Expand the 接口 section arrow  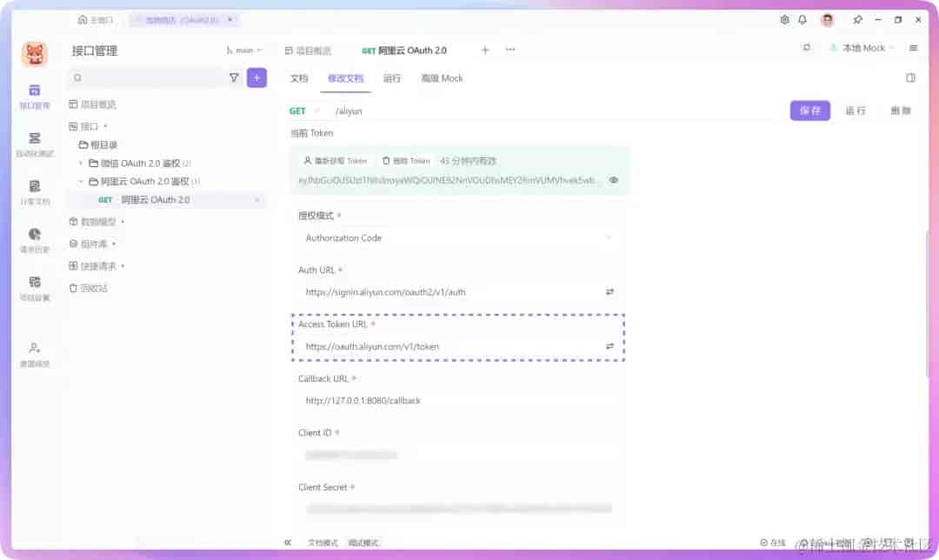[x=105, y=126]
